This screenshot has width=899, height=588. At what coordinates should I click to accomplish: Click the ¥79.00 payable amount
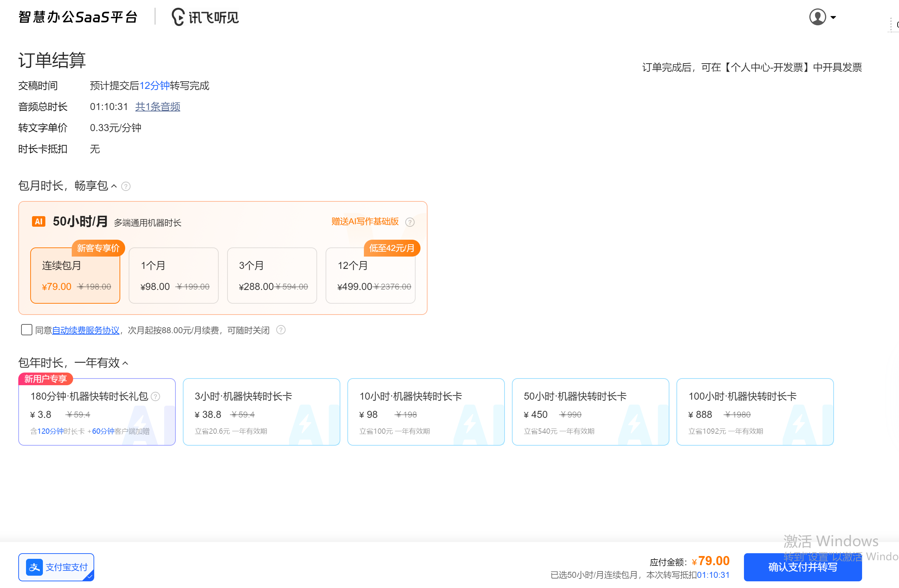click(x=711, y=561)
